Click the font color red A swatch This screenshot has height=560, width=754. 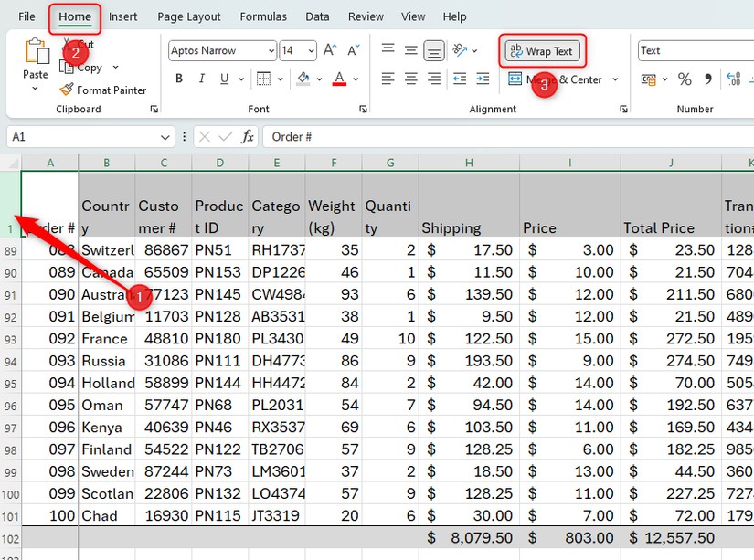tap(339, 79)
